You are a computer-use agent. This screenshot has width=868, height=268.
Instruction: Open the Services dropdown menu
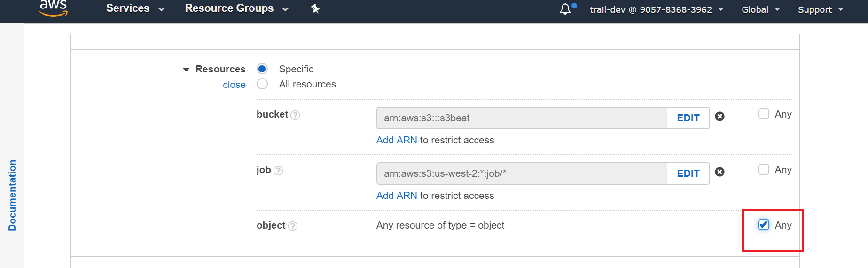tap(135, 8)
